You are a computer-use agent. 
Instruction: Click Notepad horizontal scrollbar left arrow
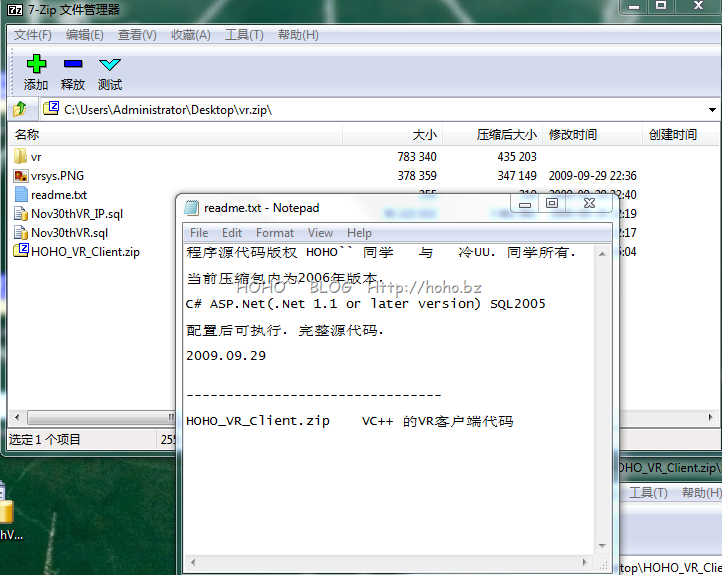(193, 562)
